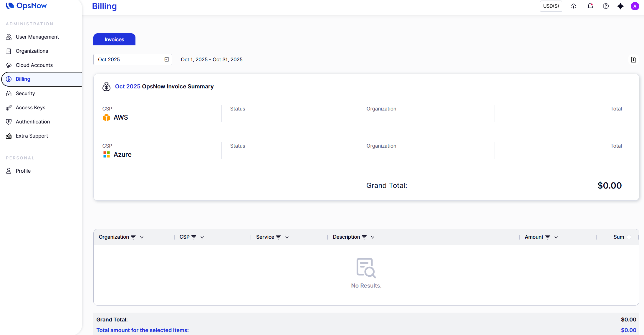Click the OpsNow logo link
This screenshot has height=335, width=644.
27,6
